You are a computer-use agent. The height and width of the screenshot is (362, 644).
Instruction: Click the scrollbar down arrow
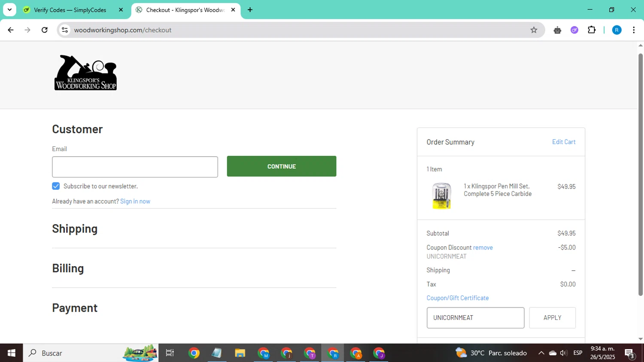tap(641, 339)
